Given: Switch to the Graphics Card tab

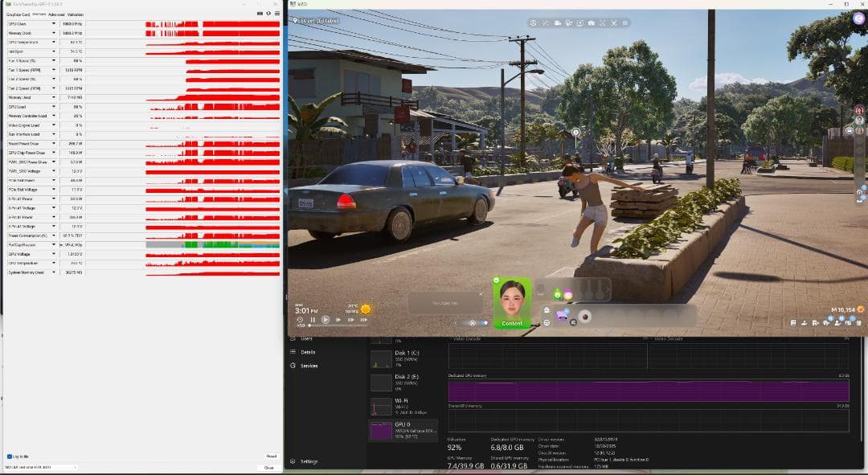Looking at the screenshot, I should (x=18, y=14).
